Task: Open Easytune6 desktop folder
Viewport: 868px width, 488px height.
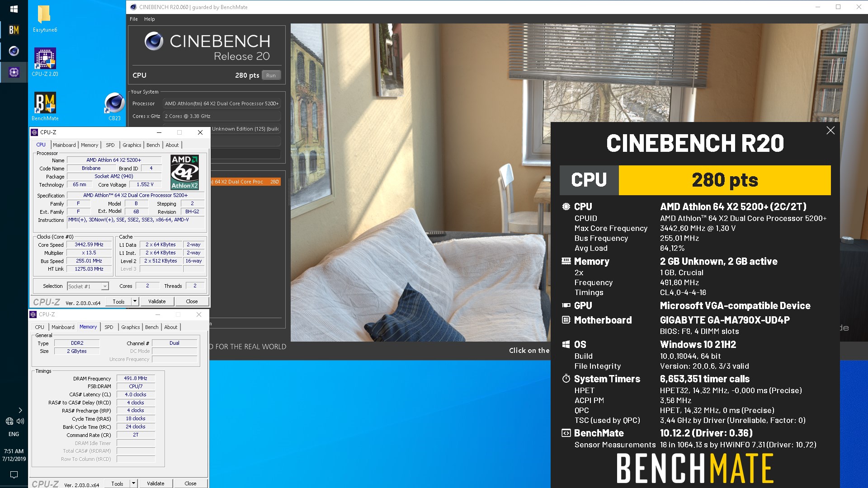Action: [x=45, y=19]
